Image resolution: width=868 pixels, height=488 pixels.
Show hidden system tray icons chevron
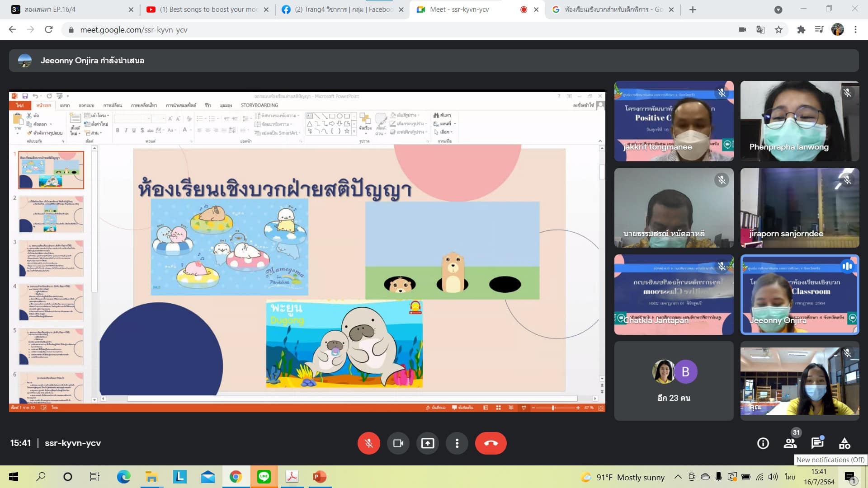[678, 477]
